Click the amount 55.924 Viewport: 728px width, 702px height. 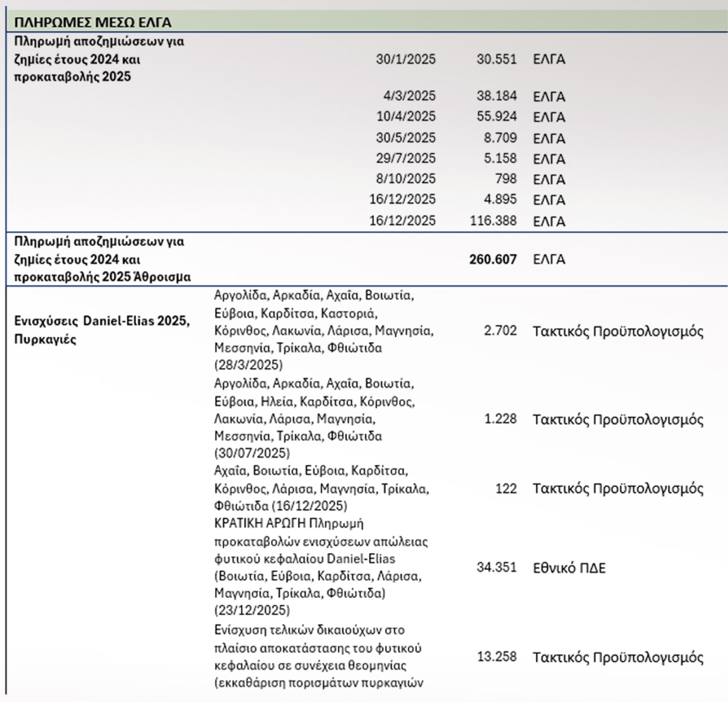496,116
